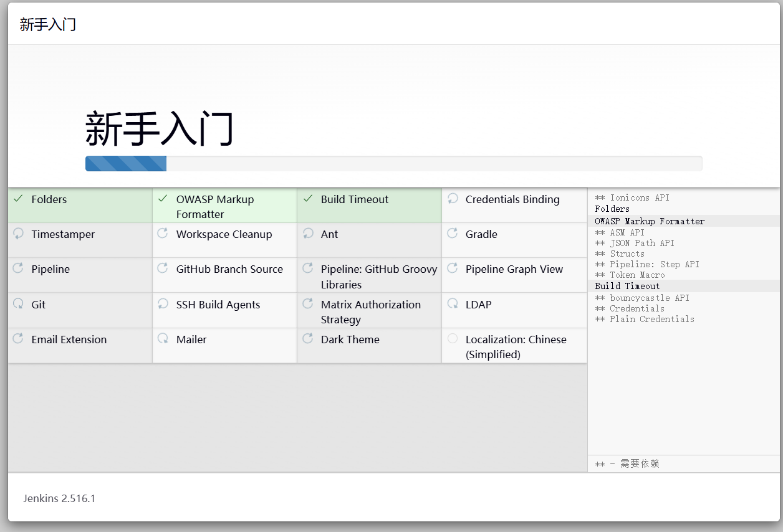The height and width of the screenshot is (532, 783).
Task: Click the pending icon beside Matrix Authorization Strategy
Action: click(x=308, y=304)
